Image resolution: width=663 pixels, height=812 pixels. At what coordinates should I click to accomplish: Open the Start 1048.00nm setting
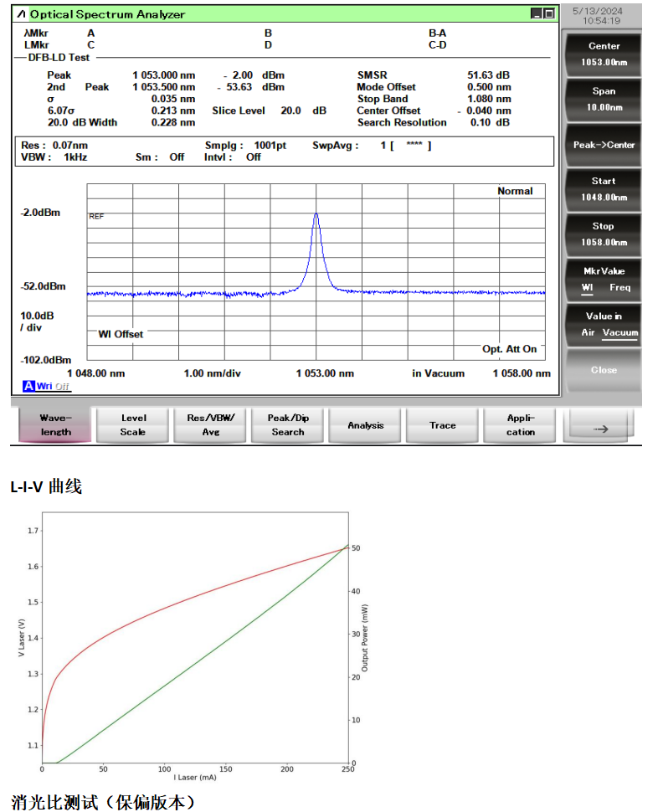(x=604, y=189)
